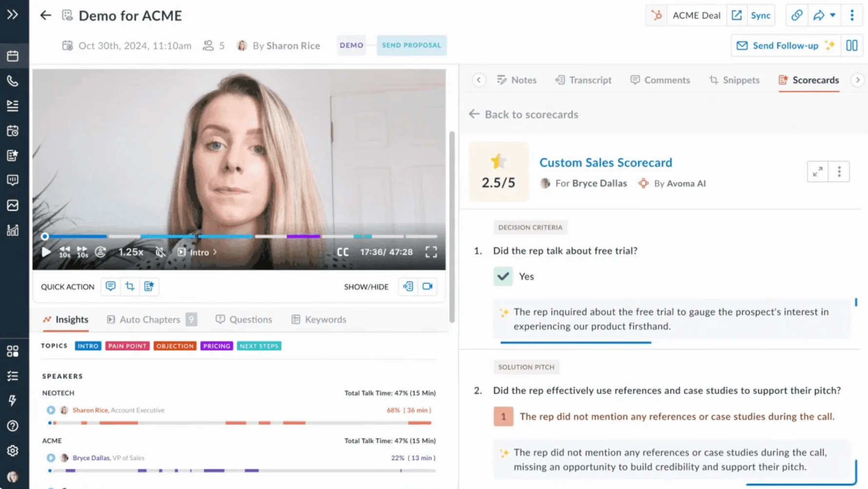Toggle the video visibility under Show/Hide

click(428, 286)
